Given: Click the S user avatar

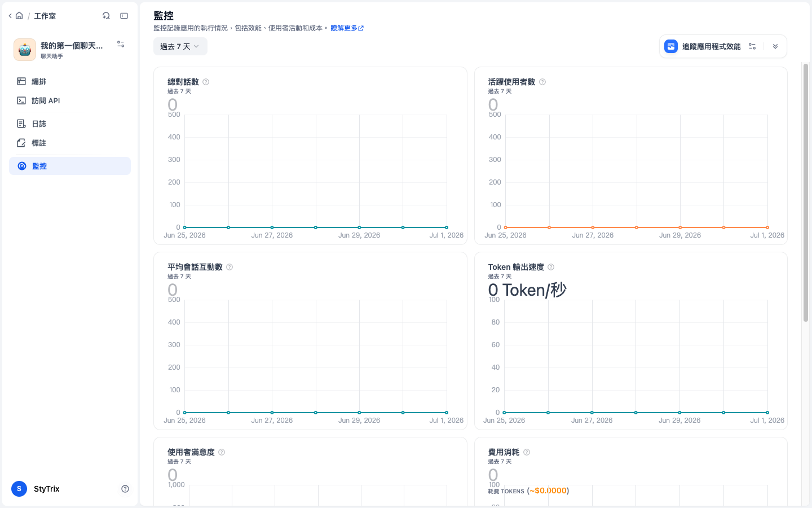Looking at the screenshot, I should pos(19,489).
